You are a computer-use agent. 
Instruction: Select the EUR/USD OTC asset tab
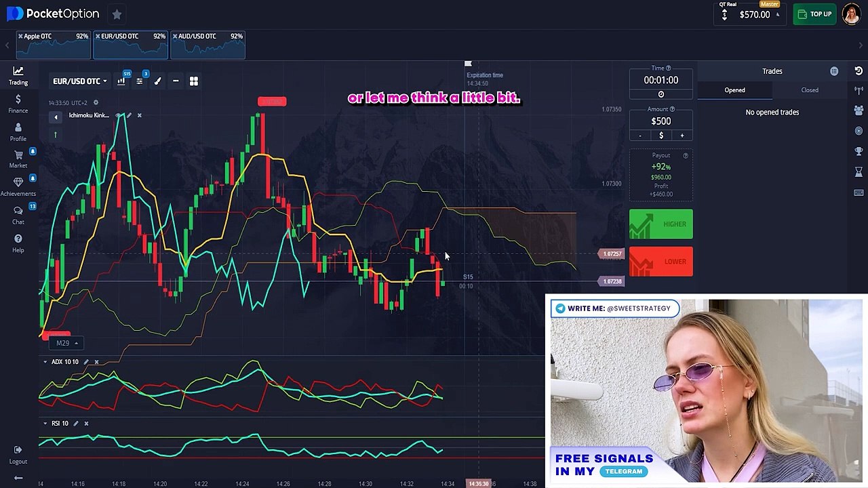pyautogui.click(x=131, y=44)
